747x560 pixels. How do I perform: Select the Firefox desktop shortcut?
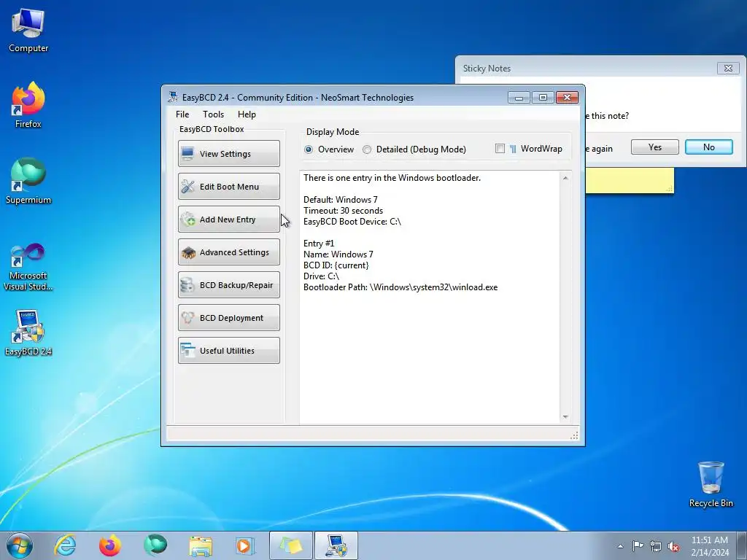tap(28, 105)
